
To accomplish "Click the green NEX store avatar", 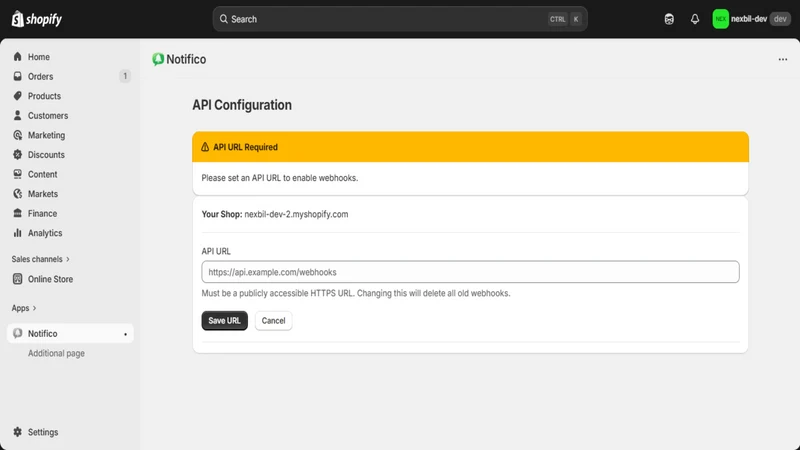I will (720, 19).
